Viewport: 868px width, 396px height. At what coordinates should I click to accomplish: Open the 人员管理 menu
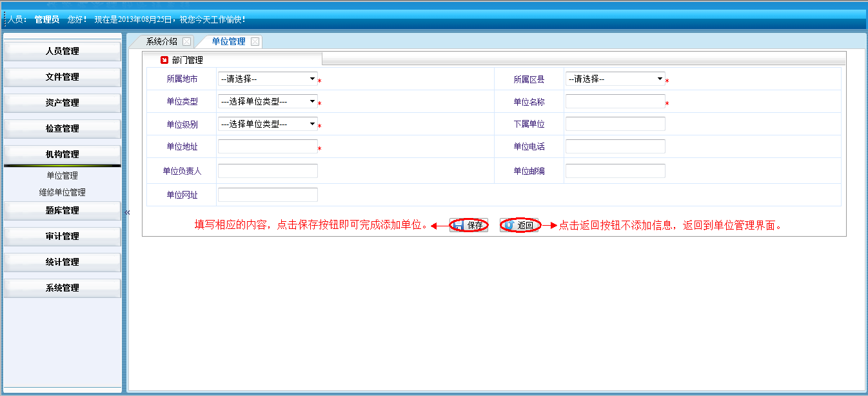63,51
